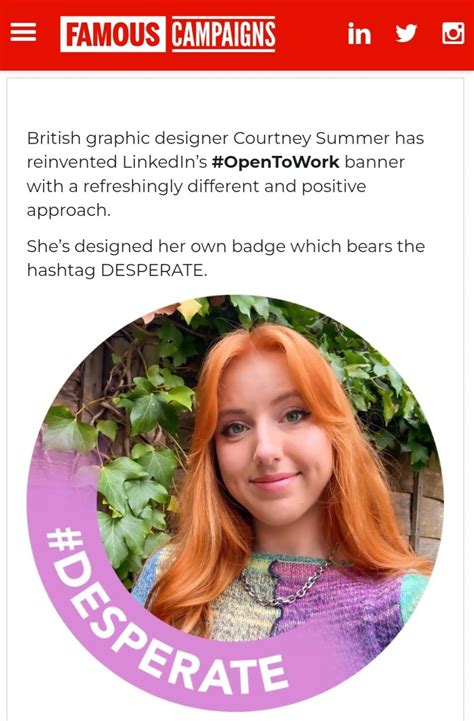474x721 pixels.
Task: Click the capitalized DESPERATE word in the paragraph
Action: tap(154, 270)
